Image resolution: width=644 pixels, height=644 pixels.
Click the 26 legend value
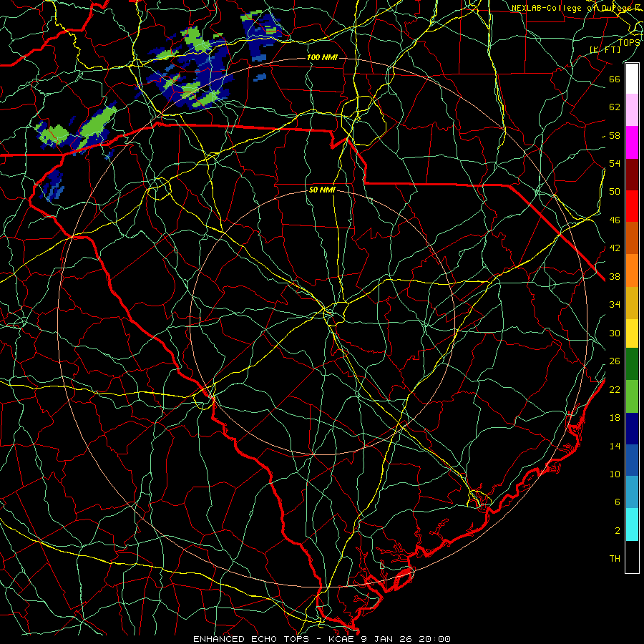(x=615, y=361)
